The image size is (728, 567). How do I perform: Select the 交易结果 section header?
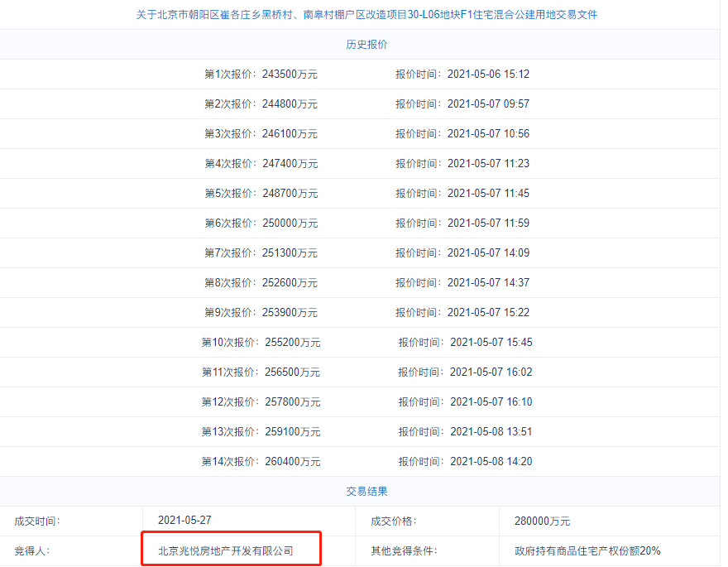click(366, 492)
